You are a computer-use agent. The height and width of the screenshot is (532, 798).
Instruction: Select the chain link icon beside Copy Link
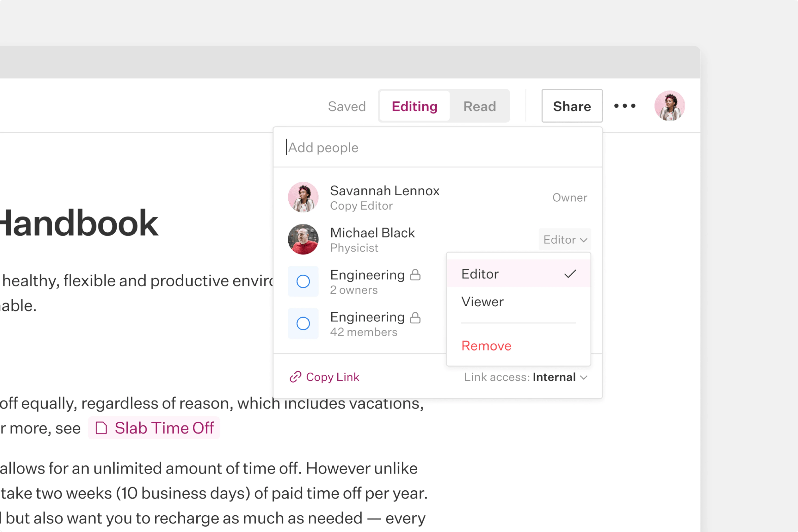295,377
